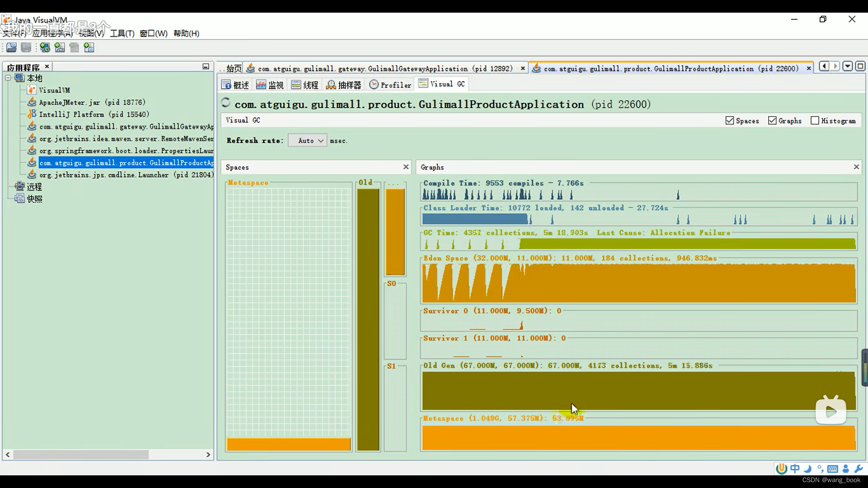Click the Add VM coredump toolbar icon
Screen dimensions: 868x488
coord(74,47)
